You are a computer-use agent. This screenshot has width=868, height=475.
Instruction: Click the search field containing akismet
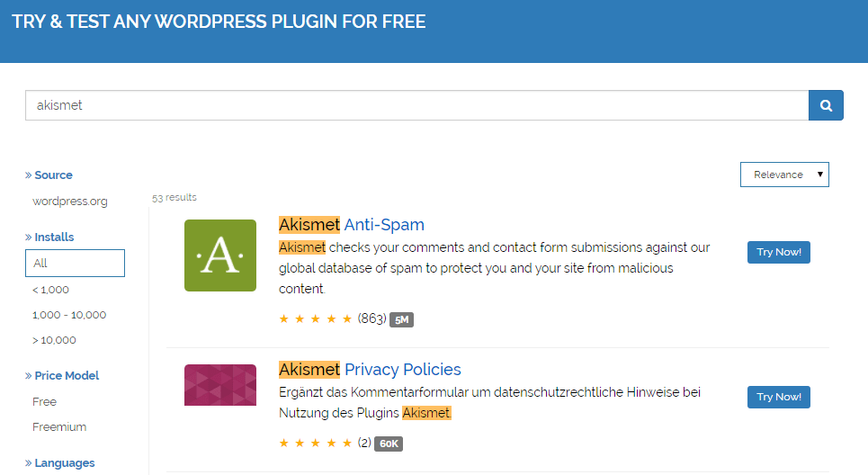416,105
